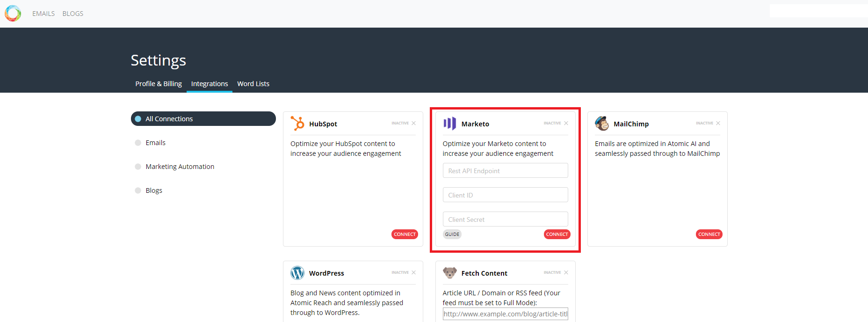The height and width of the screenshot is (322, 868).
Task: Connect the HubSpot integration
Action: click(x=405, y=234)
